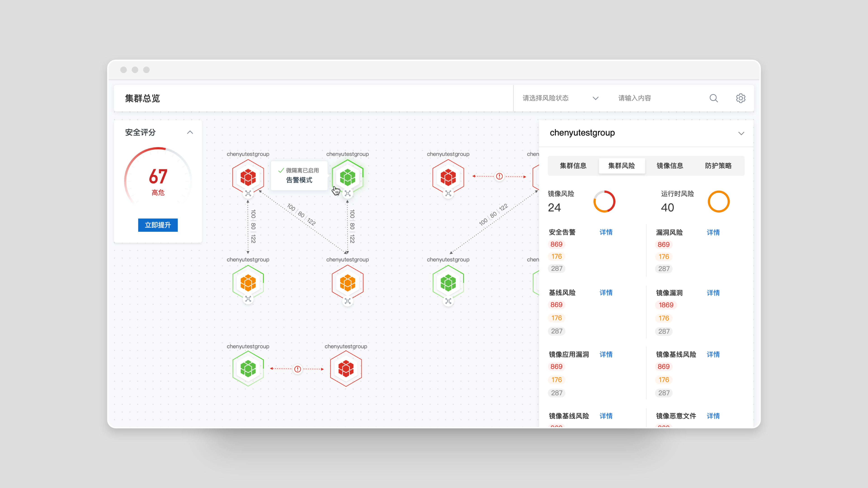This screenshot has width=868, height=488.
Task: Click red warning icon between top-right nodes
Action: [x=499, y=176]
